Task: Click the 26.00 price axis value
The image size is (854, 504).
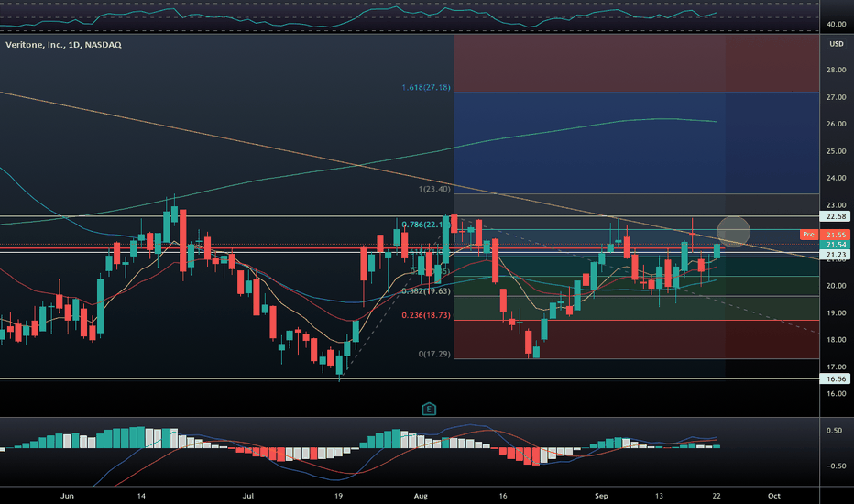Action: [836, 124]
